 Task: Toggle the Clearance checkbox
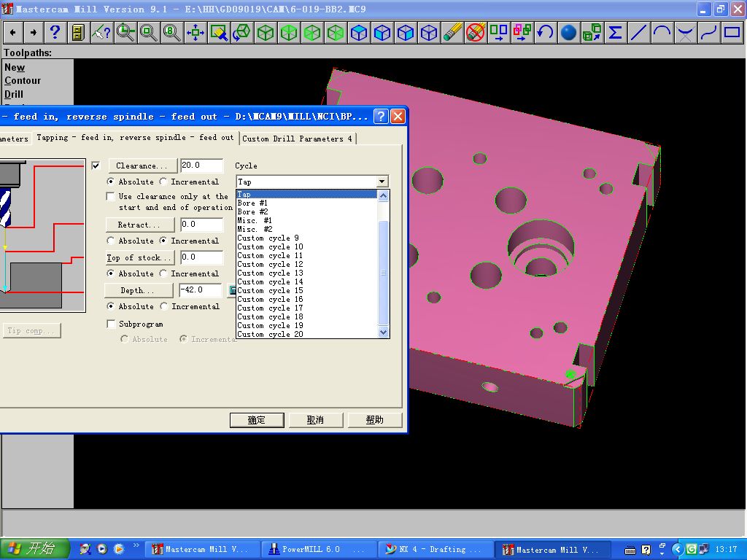point(96,166)
